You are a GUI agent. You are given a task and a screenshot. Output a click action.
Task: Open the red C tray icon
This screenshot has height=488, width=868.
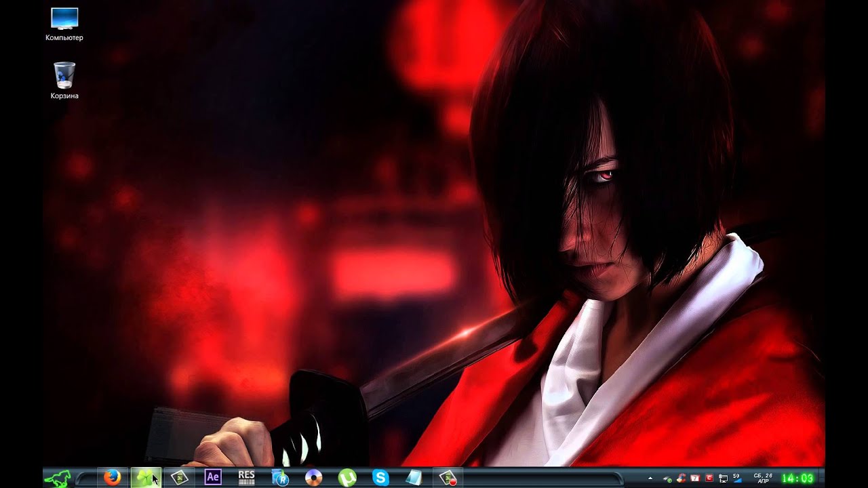709,479
